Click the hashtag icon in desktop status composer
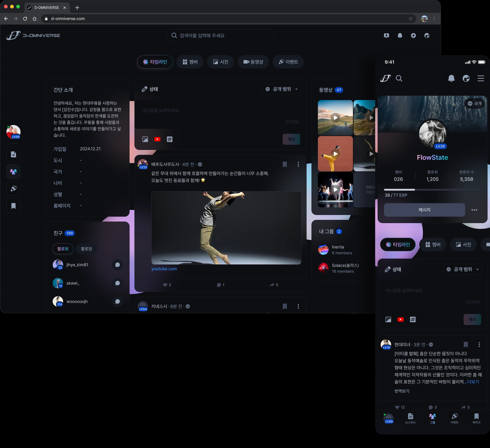This screenshot has width=490, height=448. click(x=170, y=139)
